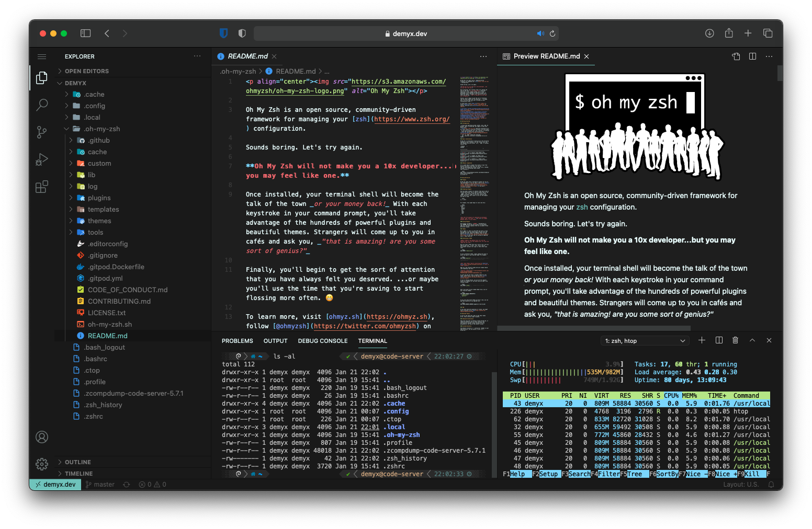This screenshot has width=812, height=529.
Task: Open CONTRIBUTING.md file in explorer
Action: [x=133, y=302]
